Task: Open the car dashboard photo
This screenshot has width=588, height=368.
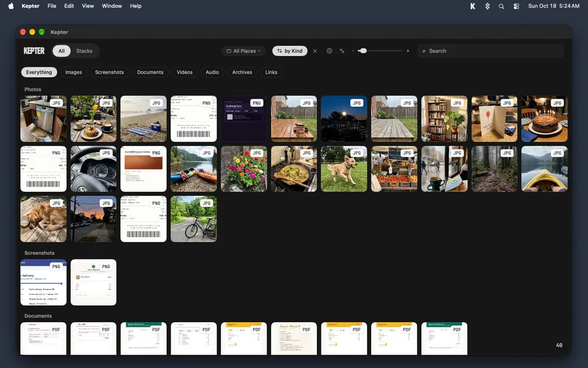Action: coord(94,169)
